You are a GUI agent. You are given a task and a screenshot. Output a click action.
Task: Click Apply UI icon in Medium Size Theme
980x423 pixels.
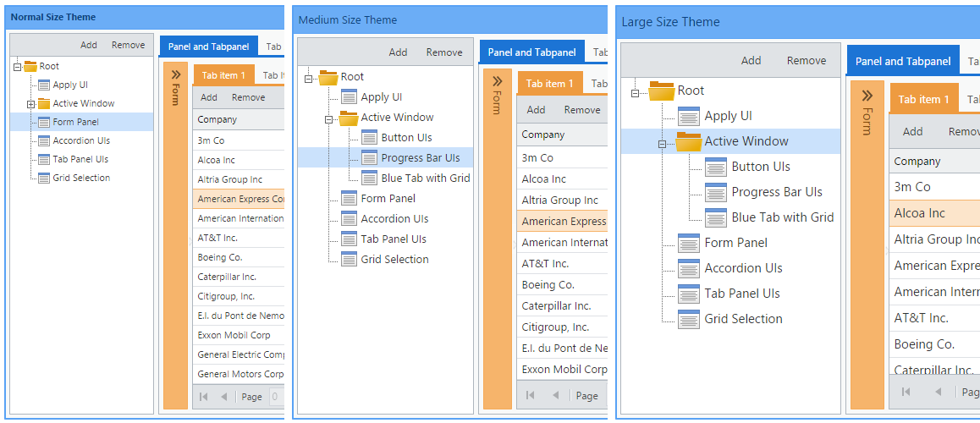pos(350,96)
